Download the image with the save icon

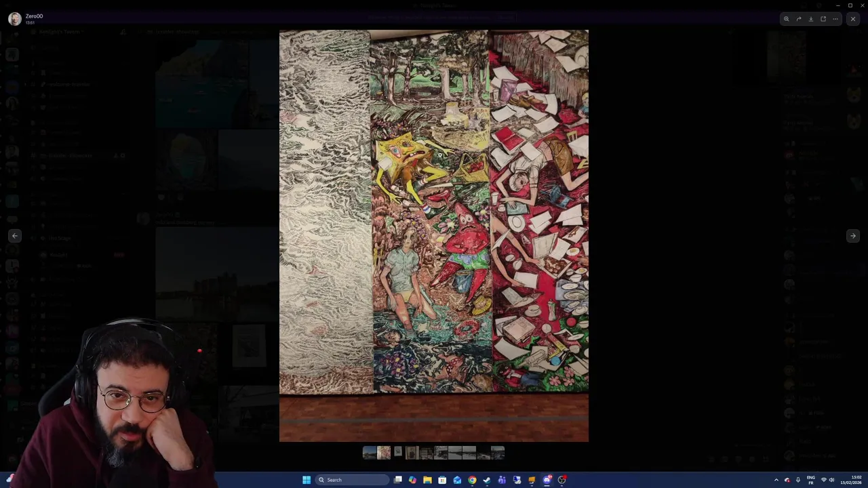coord(810,19)
